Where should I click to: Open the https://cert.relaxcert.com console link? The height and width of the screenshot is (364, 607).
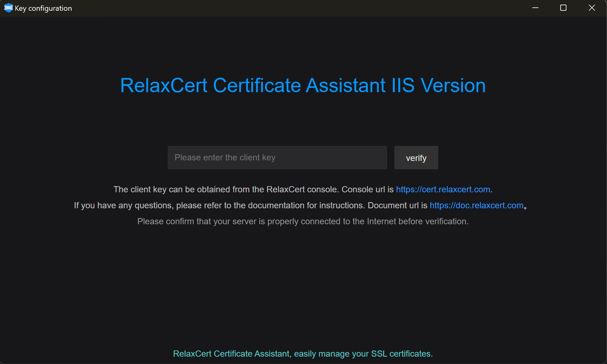(443, 189)
